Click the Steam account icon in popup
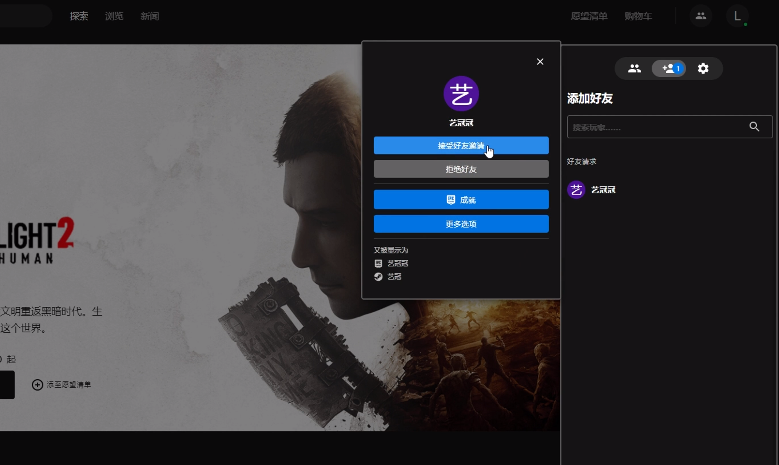The image size is (779, 465). 379,277
